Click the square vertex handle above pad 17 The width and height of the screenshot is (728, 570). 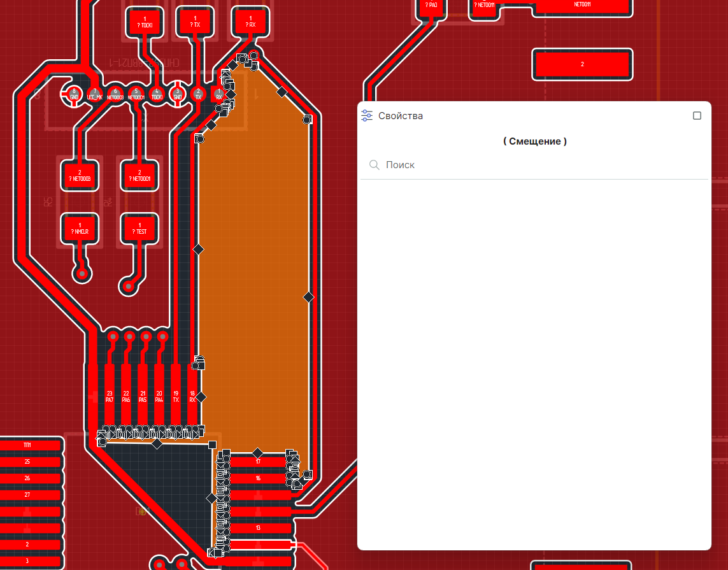point(213,445)
